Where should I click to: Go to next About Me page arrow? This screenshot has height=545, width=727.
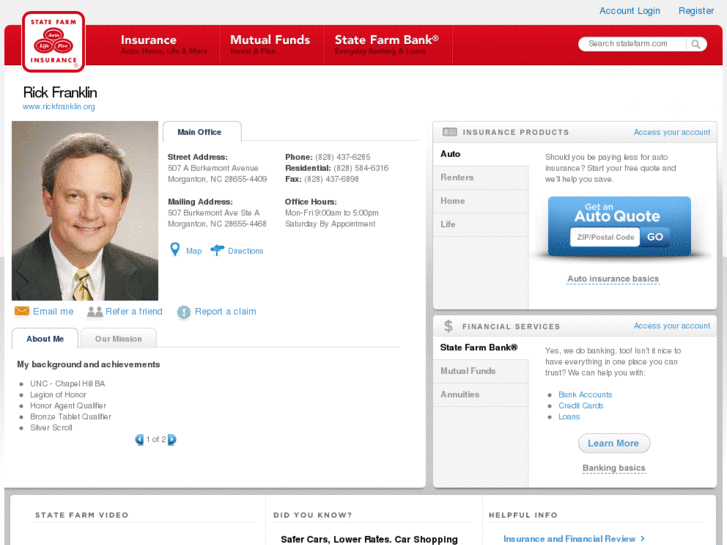[172, 439]
